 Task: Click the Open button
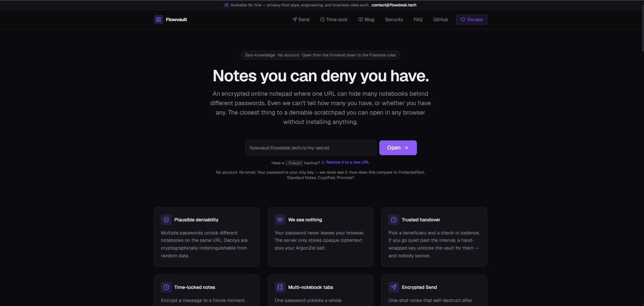[398, 148]
